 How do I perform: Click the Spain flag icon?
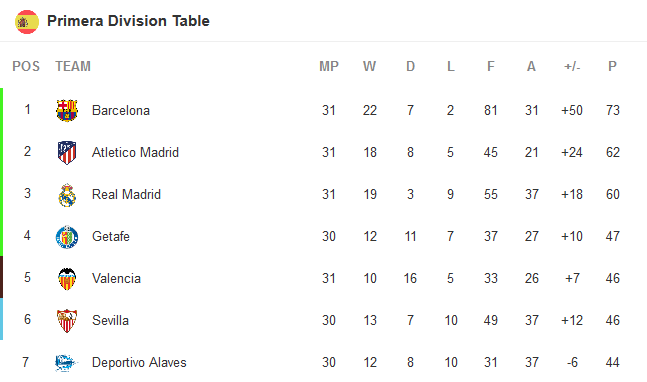pyautogui.click(x=27, y=21)
